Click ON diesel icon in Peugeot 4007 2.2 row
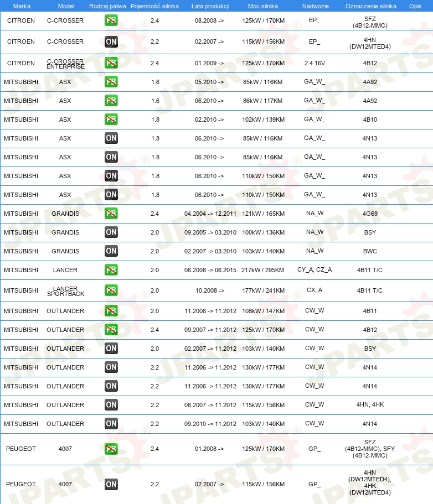This screenshot has width=433, height=504. click(111, 484)
